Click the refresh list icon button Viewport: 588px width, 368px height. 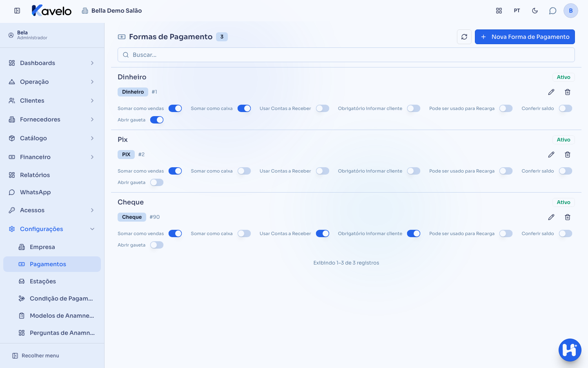464,37
